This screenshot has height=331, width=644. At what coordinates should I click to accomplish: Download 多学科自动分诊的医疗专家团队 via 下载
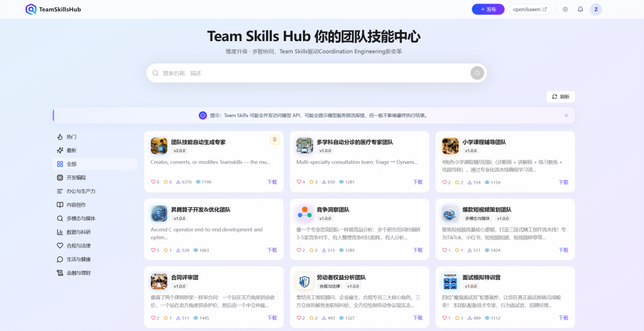417,182
